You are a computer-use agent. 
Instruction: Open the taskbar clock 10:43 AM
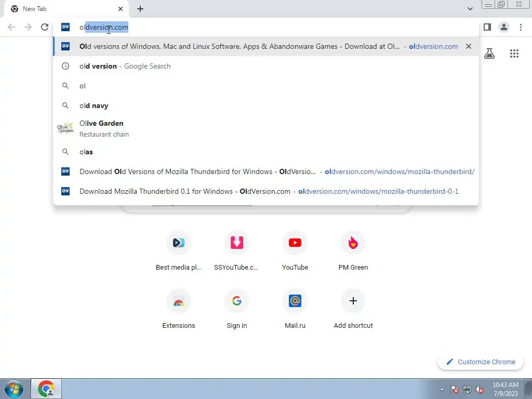point(505,389)
